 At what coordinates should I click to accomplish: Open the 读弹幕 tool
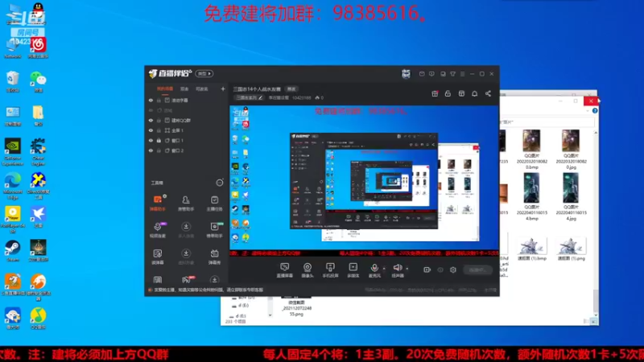158,257
